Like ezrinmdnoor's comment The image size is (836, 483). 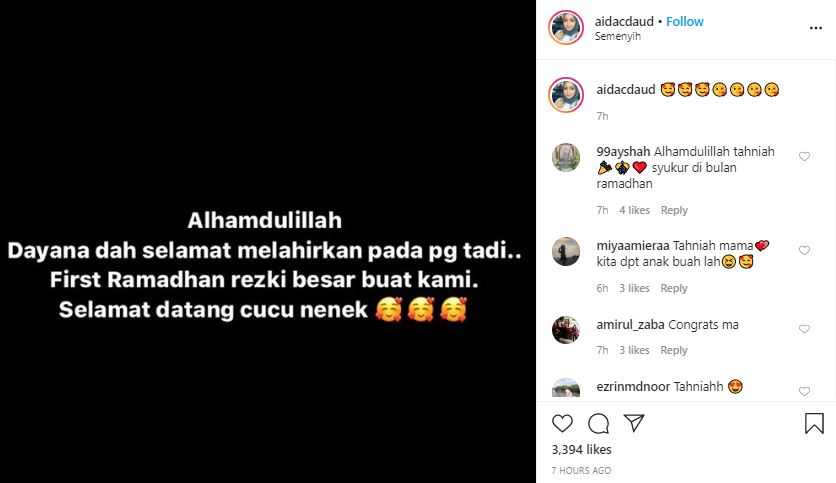[x=804, y=391]
